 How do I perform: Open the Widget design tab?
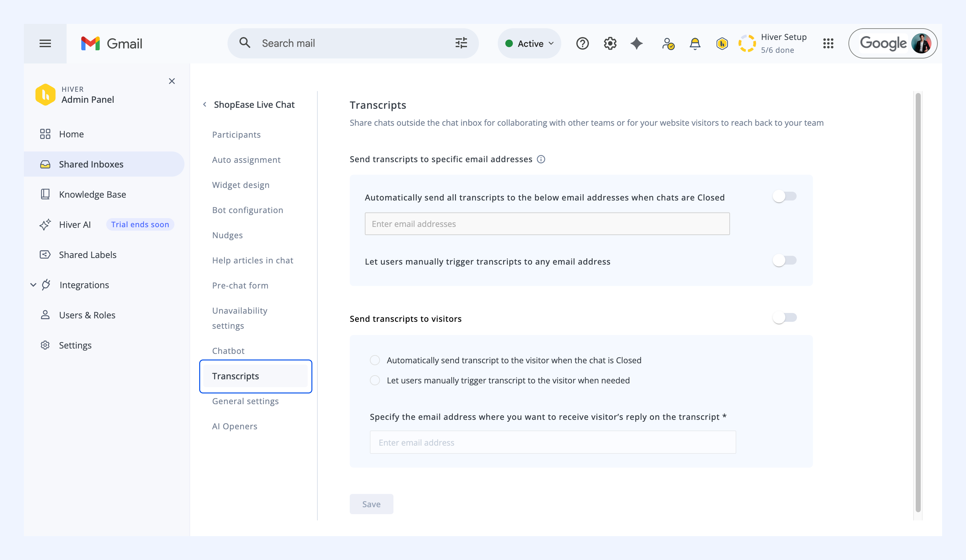241,185
